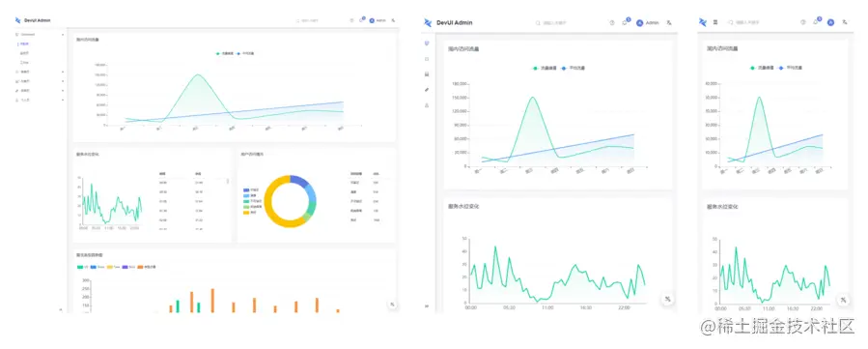Toggle the green legend in the middle screenshot line chart
Screen dimensions: 868x349
[x=545, y=68]
